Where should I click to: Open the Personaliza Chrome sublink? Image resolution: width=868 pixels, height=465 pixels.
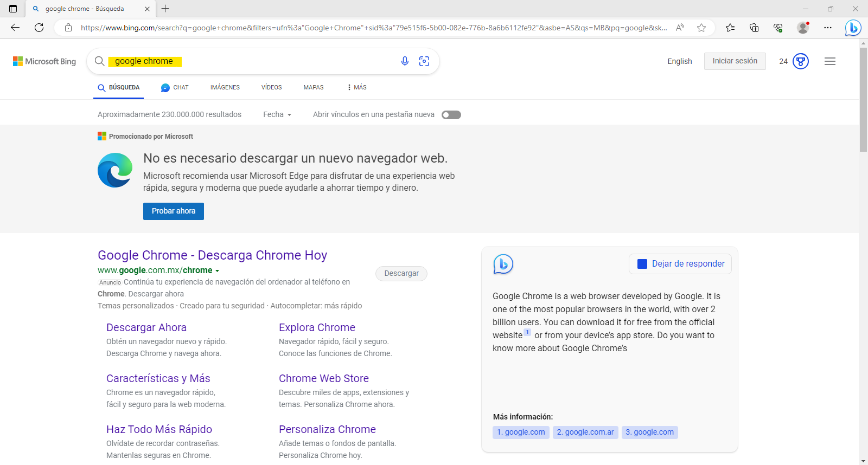point(327,429)
